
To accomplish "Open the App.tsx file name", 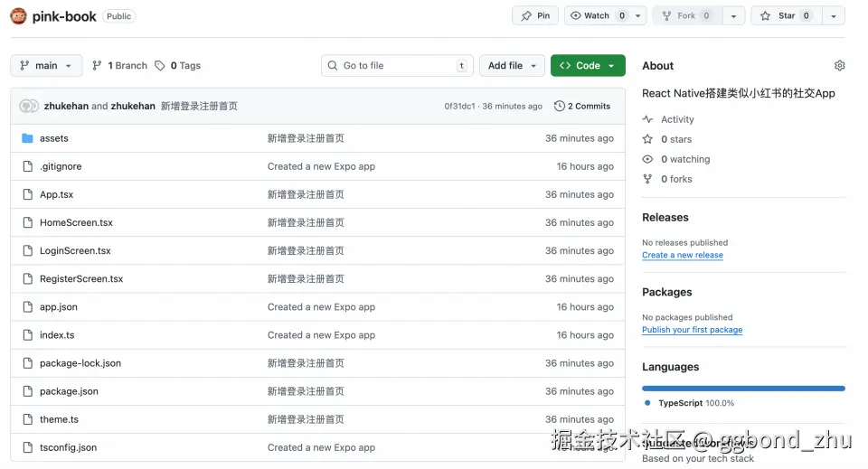I will pos(56,194).
